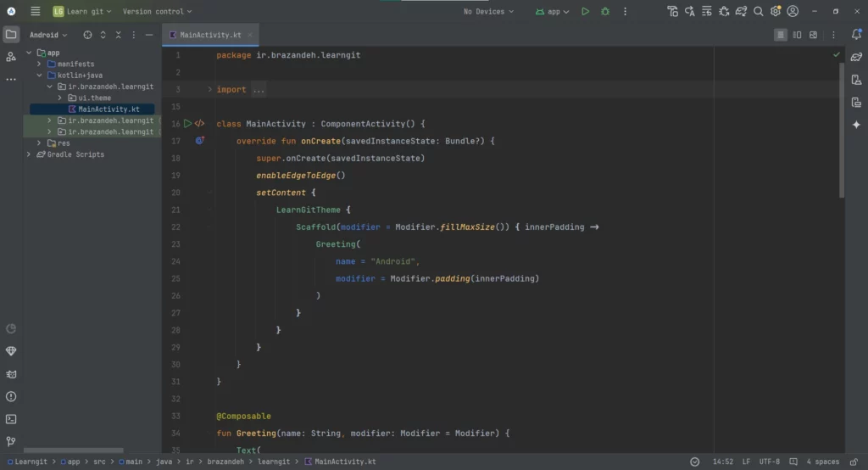
Task: Open Project panel options three-dot icon
Action: tap(133, 35)
